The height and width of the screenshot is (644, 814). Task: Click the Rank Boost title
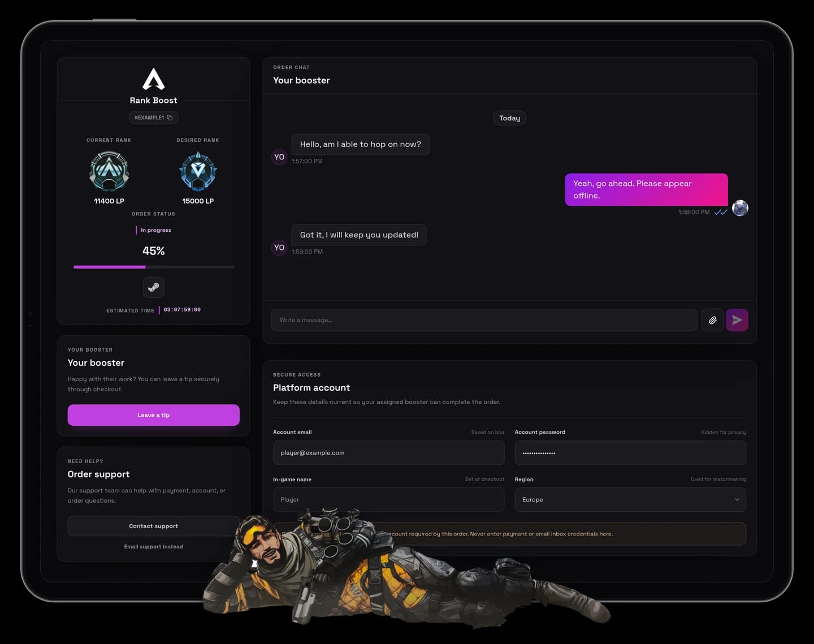click(153, 100)
